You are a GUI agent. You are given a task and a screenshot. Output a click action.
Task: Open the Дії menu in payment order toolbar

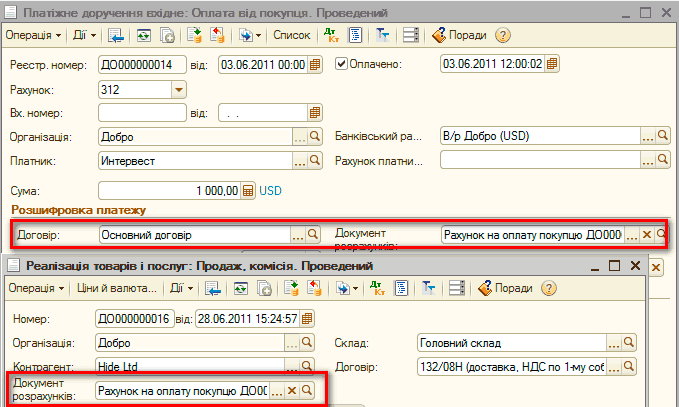click(x=84, y=35)
